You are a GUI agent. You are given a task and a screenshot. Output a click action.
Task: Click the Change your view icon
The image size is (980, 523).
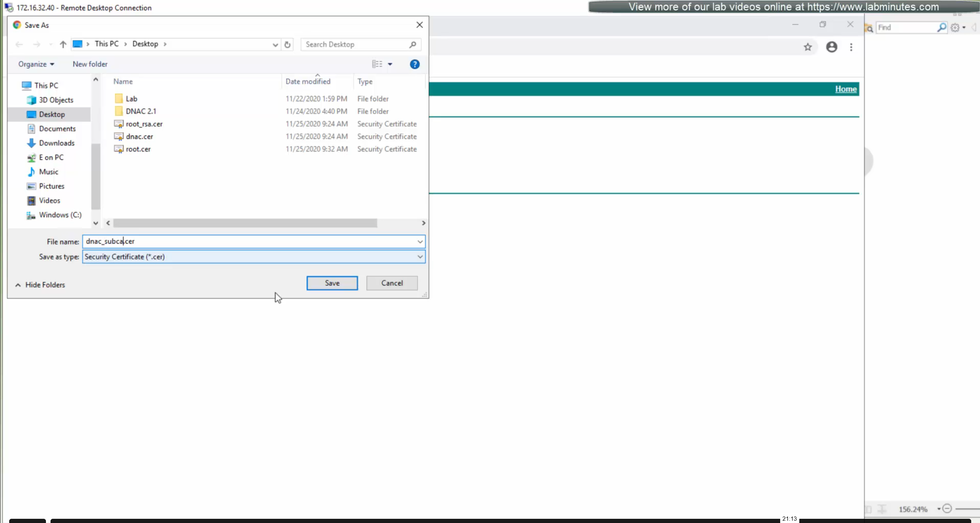[x=377, y=64]
